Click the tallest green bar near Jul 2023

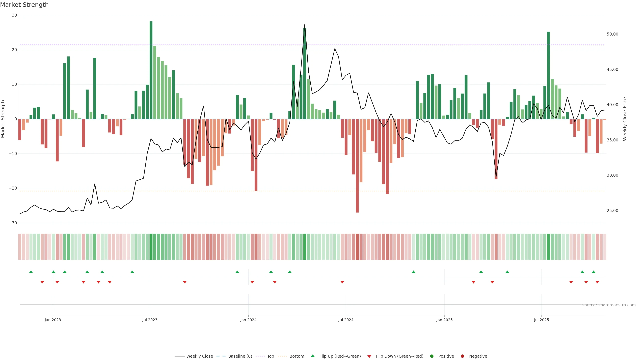tap(151, 70)
